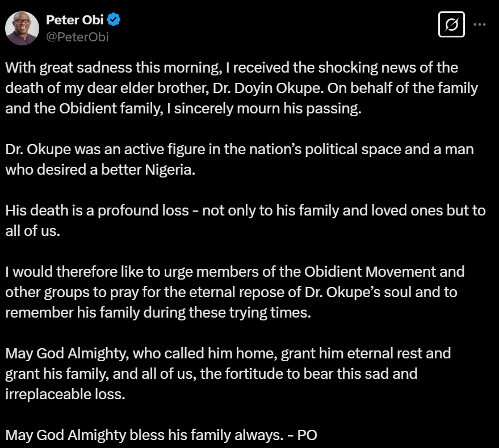Open the three-dot more options menu

pos(479,25)
